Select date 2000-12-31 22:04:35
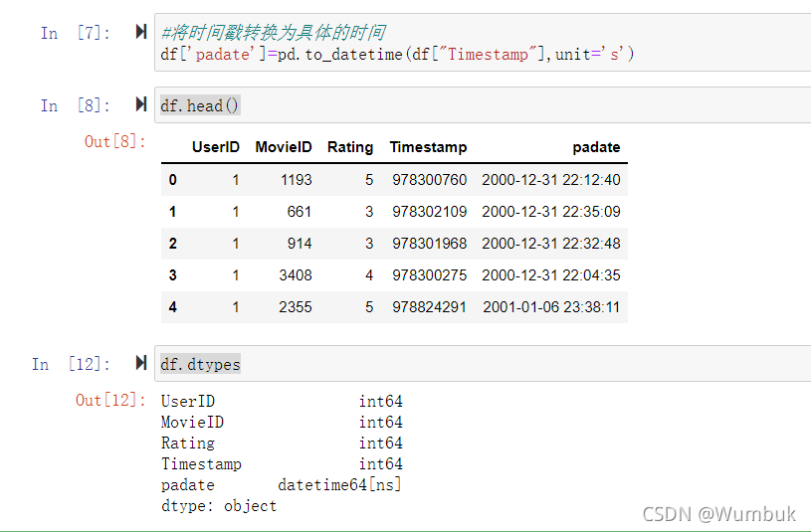The height and width of the screenshot is (532, 811). click(x=551, y=275)
